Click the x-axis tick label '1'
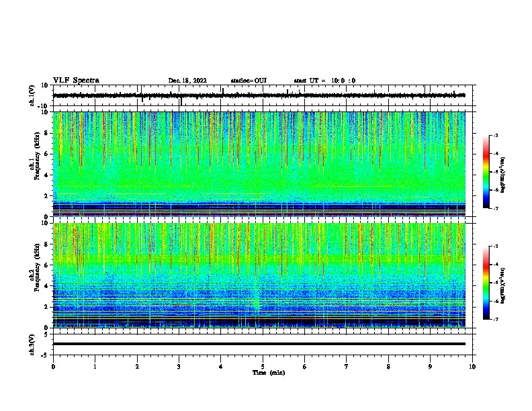Viewport: 532px width, 411px height. (x=95, y=367)
